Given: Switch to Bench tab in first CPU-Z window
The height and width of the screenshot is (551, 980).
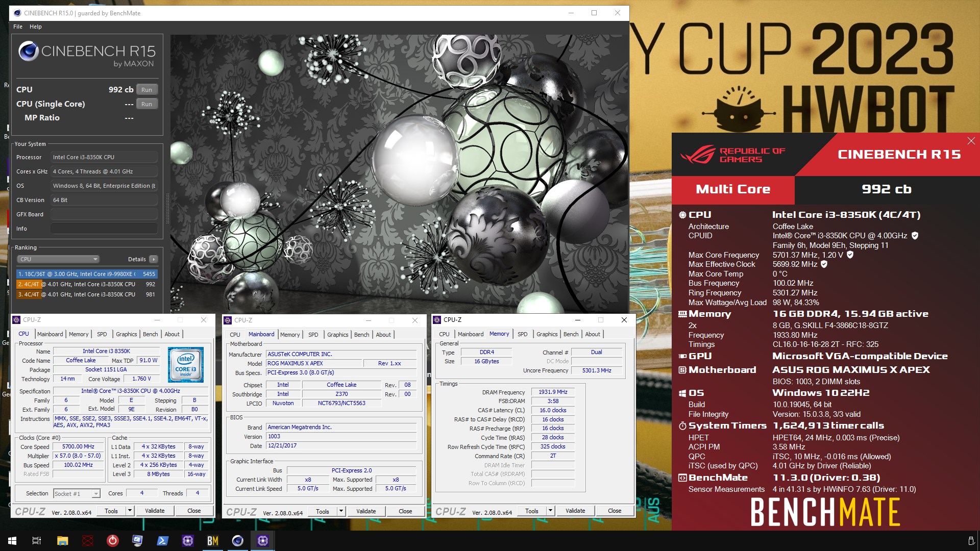Looking at the screenshot, I should pyautogui.click(x=150, y=334).
